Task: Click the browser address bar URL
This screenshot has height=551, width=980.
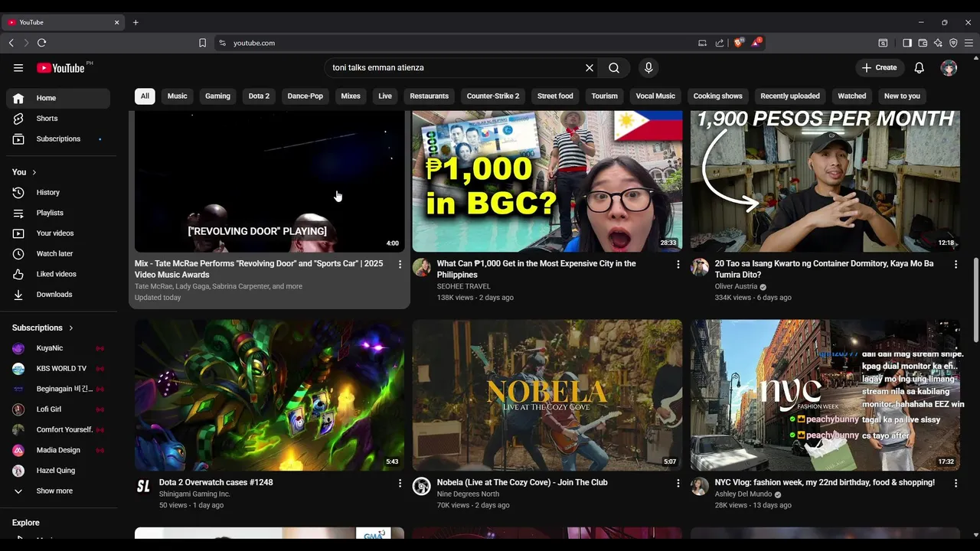Action: click(254, 43)
